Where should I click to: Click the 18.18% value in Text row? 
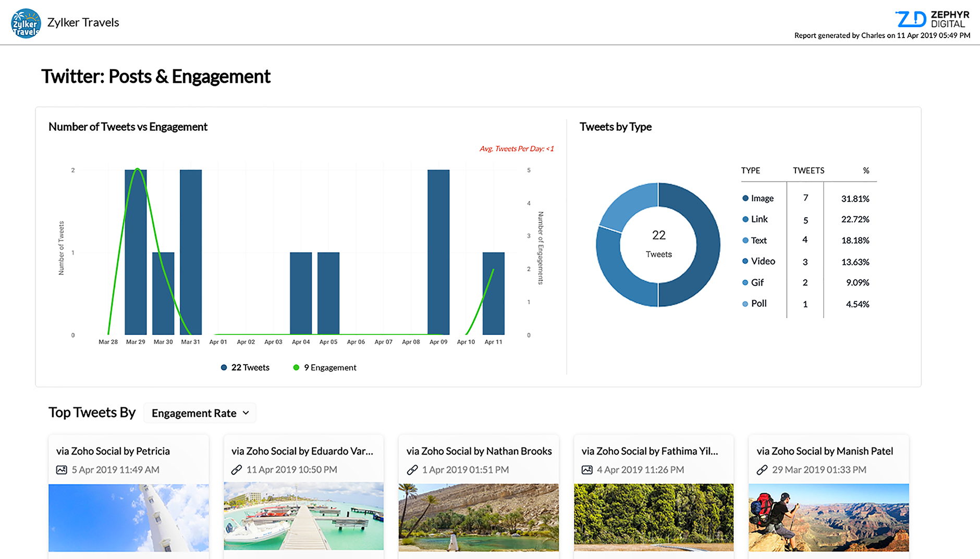coord(855,241)
